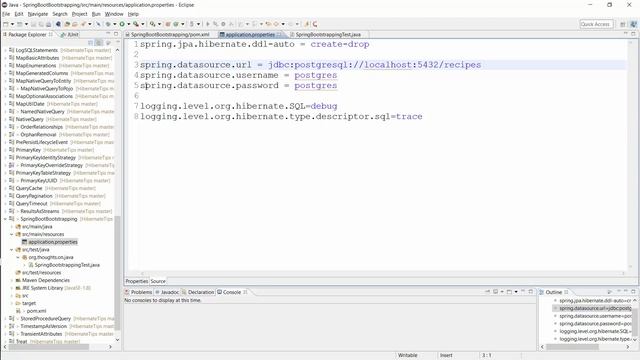Select the Source tab below the editor

tap(158, 281)
